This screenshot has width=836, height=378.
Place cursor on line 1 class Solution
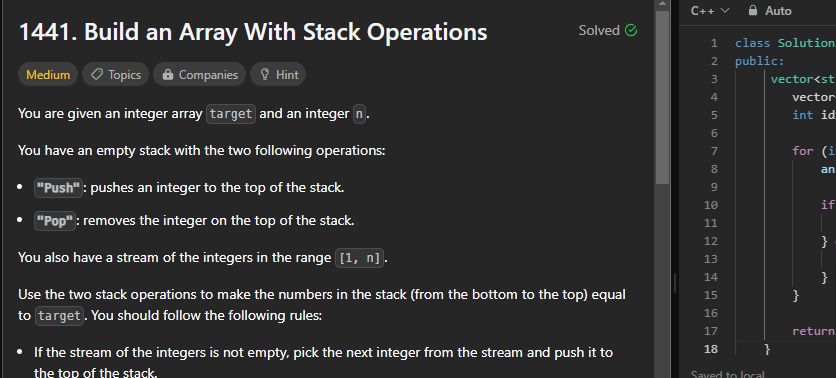pos(785,43)
